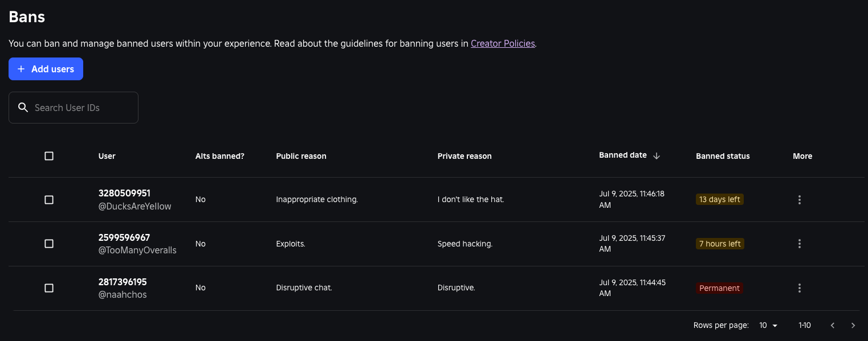Go to next page of bans
Image resolution: width=868 pixels, height=341 pixels.
click(853, 326)
